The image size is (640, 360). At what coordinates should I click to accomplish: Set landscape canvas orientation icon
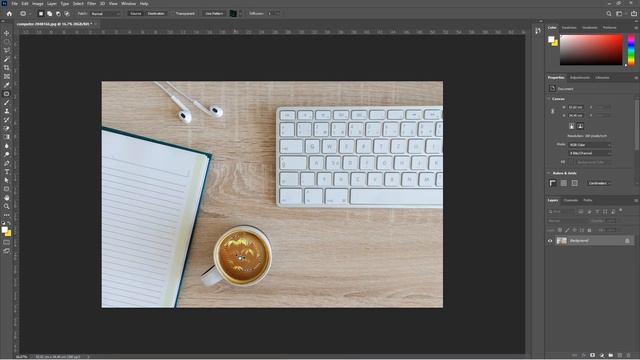point(580,126)
